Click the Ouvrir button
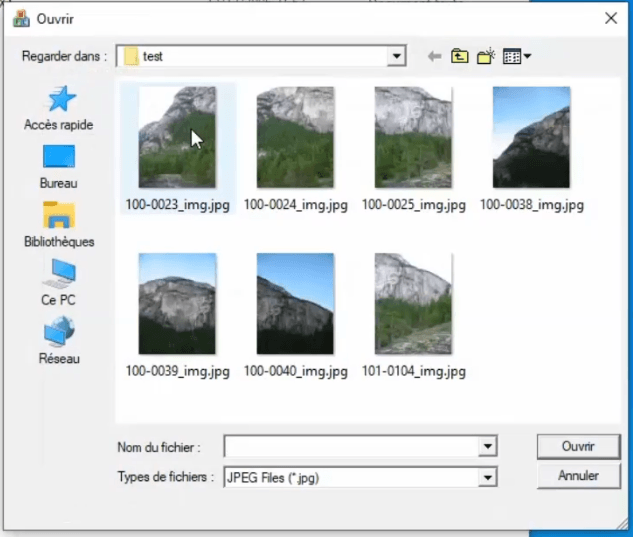Image resolution: width=633 pixels, height=537 pixels. 578,447
